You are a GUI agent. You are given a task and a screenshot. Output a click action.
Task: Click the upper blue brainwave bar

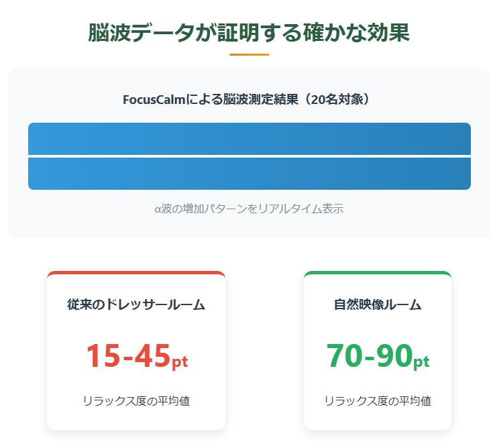click(x=249, y=138)
